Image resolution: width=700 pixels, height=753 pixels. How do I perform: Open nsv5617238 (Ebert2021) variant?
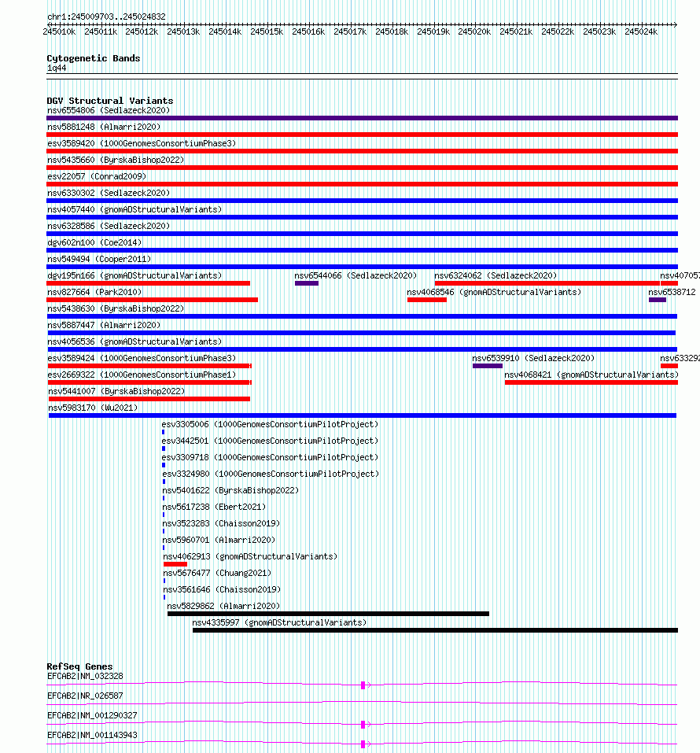[x=214, y=508]
